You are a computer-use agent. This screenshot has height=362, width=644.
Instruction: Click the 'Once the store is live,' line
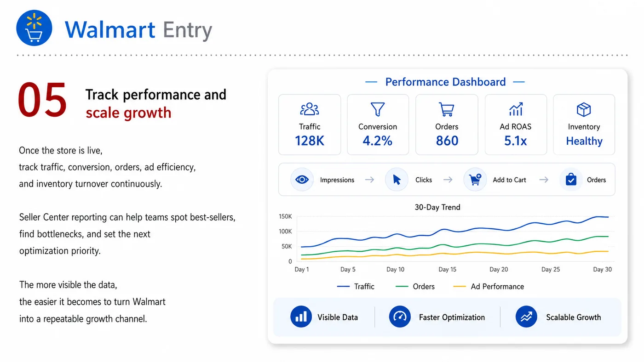pos(60,151)
